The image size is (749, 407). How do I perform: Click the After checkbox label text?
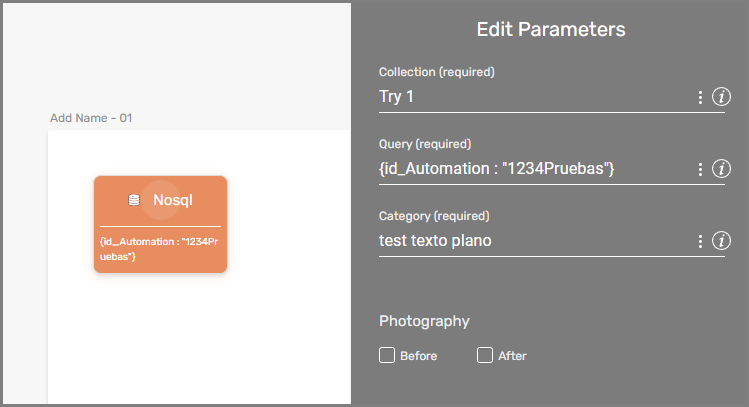[x=513, y=356]
